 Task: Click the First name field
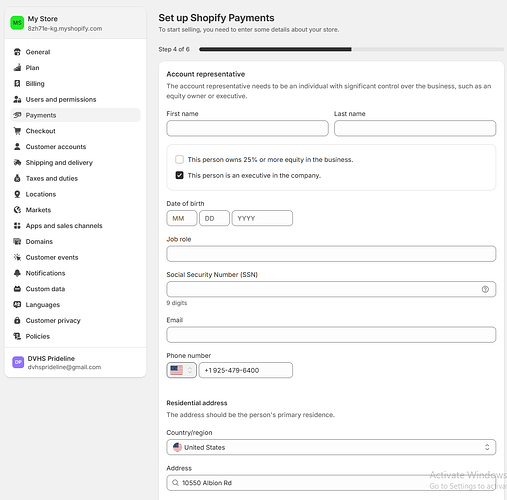point(247,128)
